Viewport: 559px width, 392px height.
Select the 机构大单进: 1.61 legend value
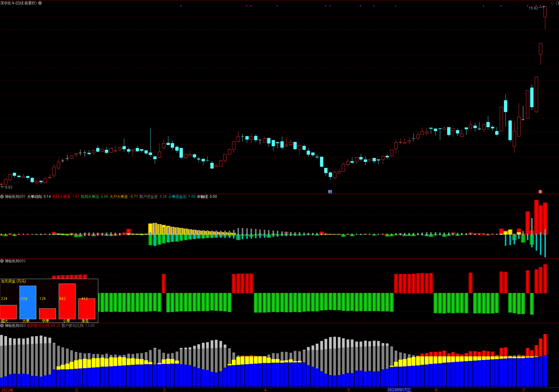click(66, 197)
